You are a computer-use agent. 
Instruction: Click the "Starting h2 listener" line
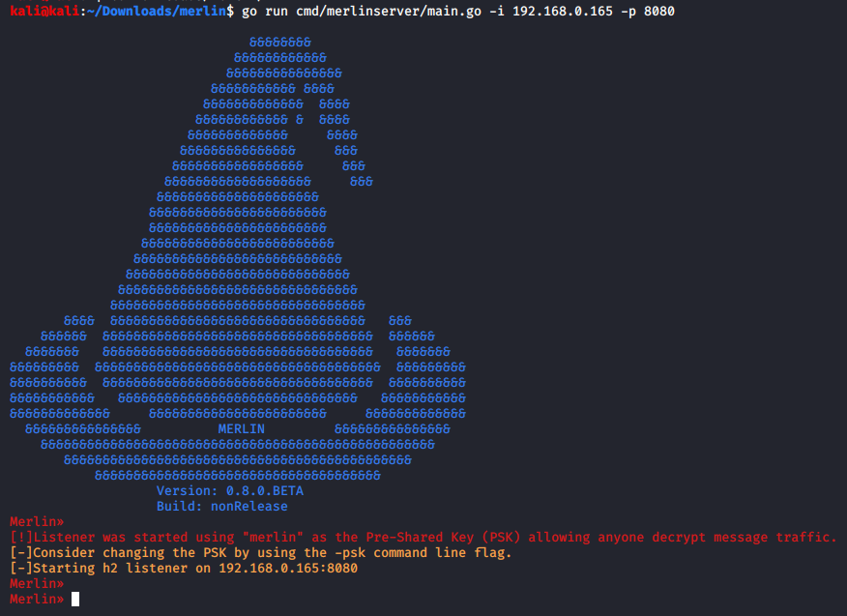pos(184,569)
